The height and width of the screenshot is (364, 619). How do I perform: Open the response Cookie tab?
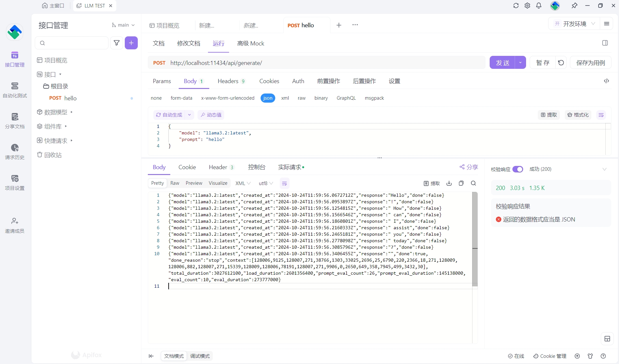[x=187, y=167]
